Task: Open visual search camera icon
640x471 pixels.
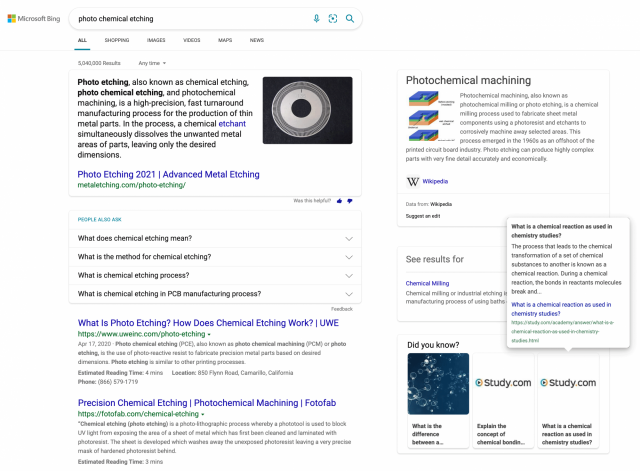Action: point(333,18)
